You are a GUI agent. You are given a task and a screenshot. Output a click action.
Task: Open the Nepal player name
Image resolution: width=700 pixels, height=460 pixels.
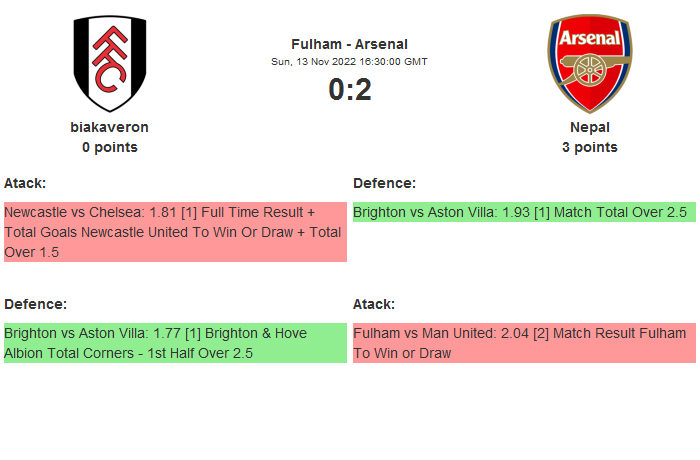click(x=589, y=127)
